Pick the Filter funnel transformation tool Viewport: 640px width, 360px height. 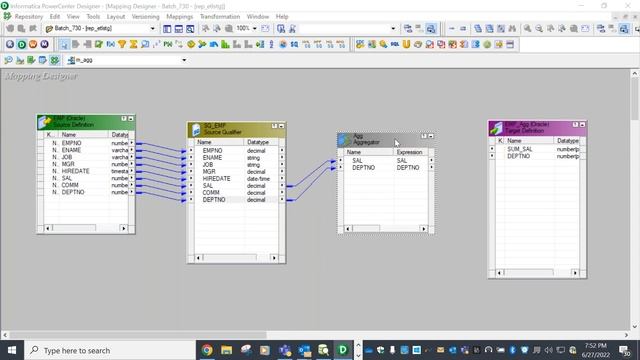(122, 44)
